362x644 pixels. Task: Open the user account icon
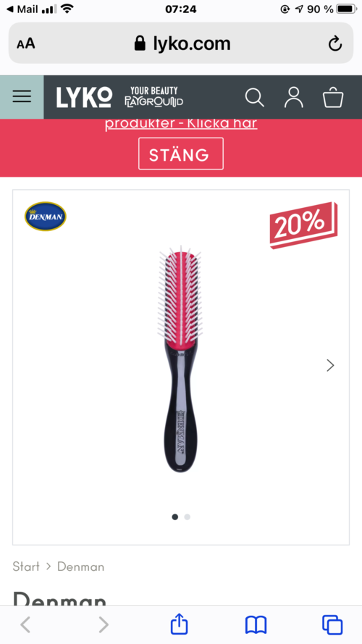pyautogui.click(x=294, y=97)
